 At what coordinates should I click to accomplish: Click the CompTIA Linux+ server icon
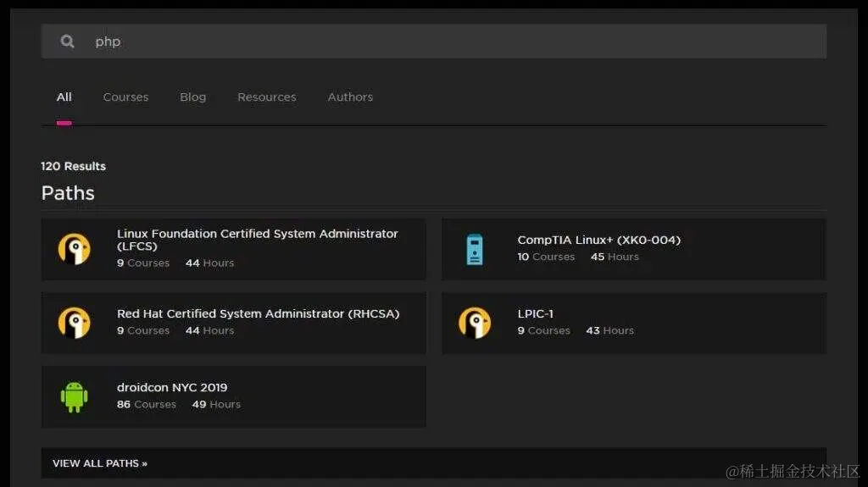tap(475, 249)
